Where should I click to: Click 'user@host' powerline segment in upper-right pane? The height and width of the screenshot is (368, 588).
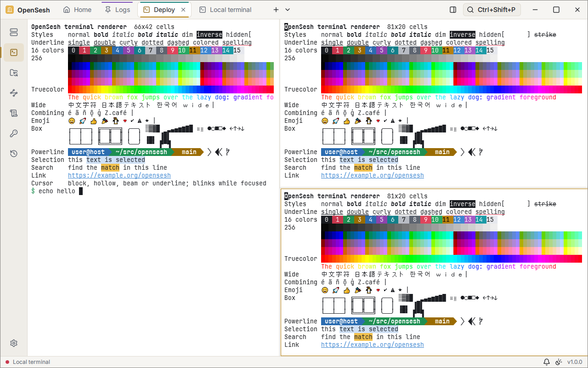tap(341, 152)
